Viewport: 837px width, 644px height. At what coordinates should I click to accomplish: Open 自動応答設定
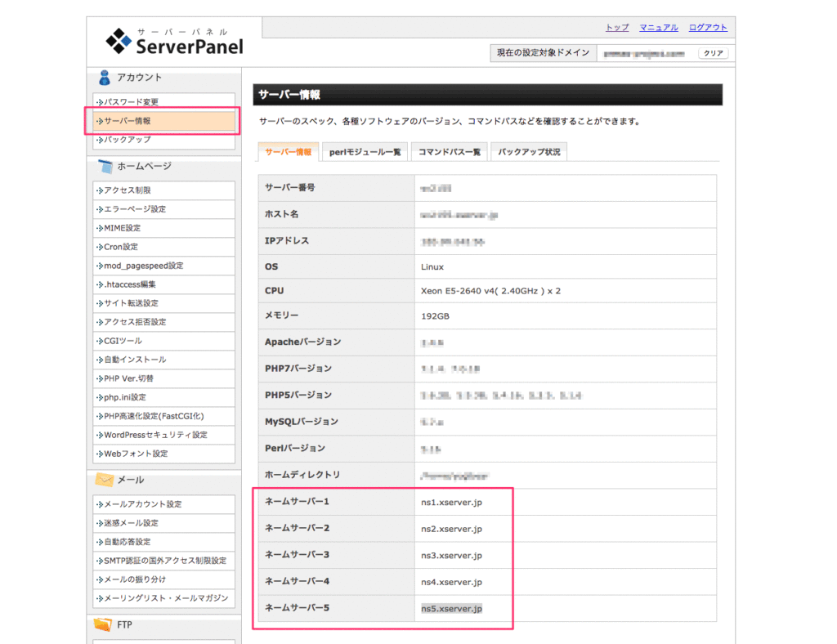coord(163,542)
